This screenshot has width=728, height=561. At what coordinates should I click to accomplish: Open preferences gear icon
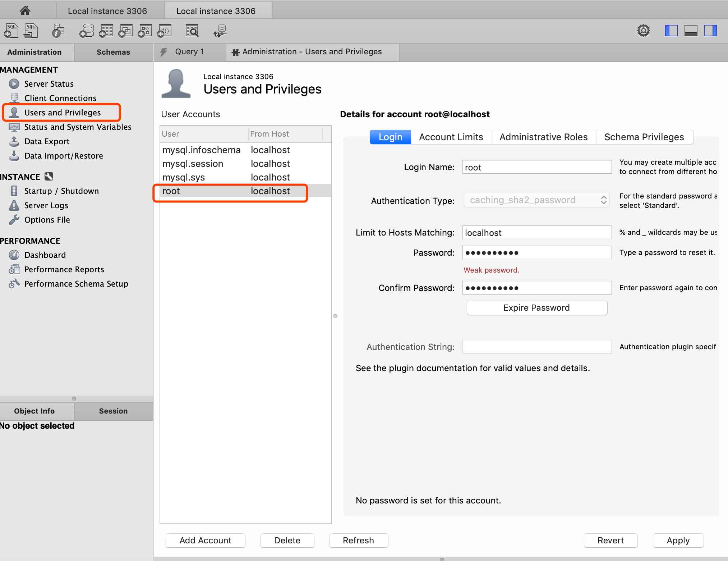pyautogui.click(x=644, y=31)
